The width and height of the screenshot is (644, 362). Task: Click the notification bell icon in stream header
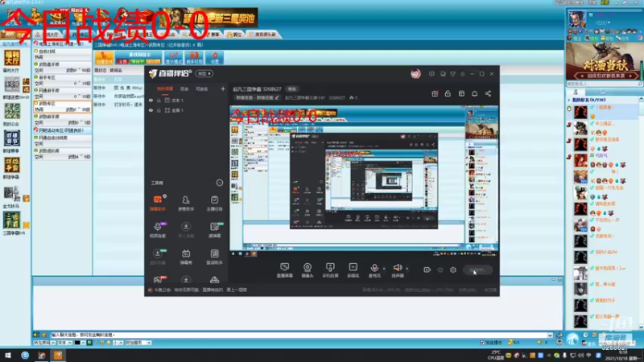tap(474, 93)
